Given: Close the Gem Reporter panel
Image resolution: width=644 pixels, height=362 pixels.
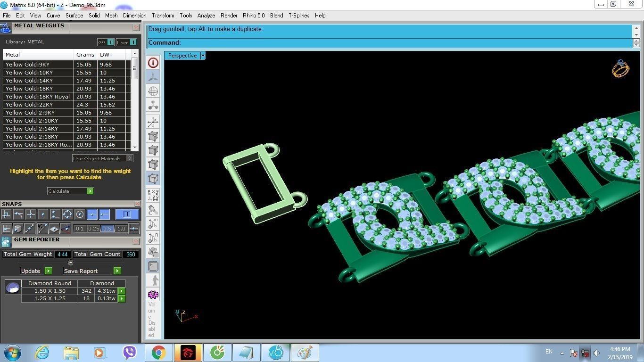Looking at the screenshot, I should [x=136, y=241].
